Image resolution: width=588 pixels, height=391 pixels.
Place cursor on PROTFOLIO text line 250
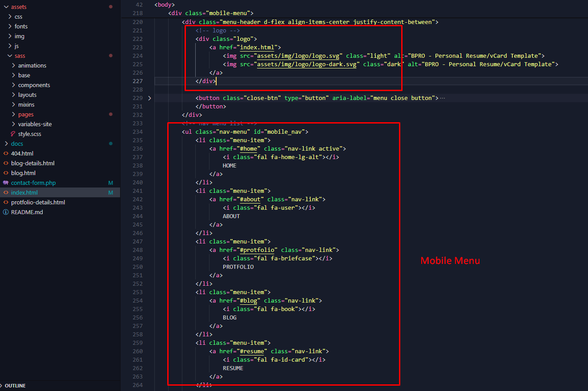pos(238,267)
